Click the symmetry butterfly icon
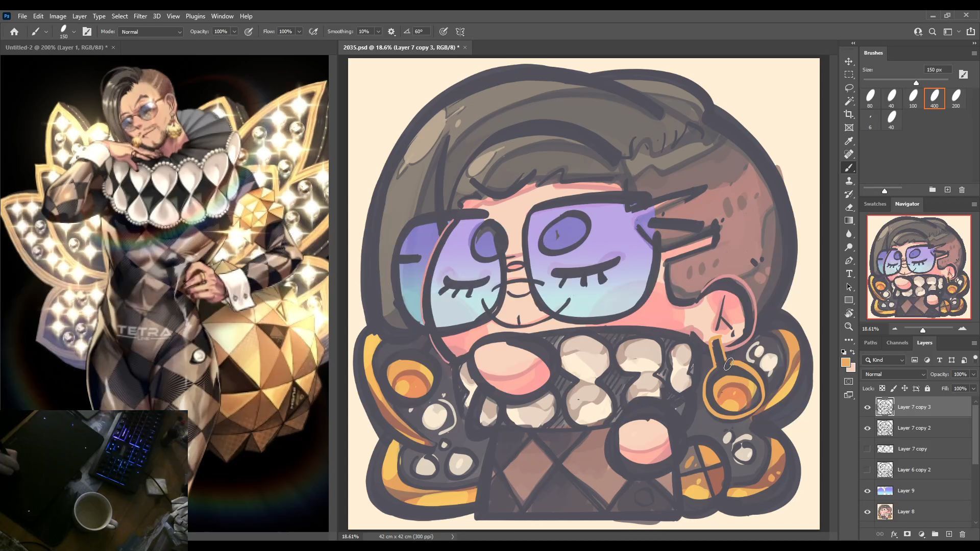980x551 pixels. click(460, 32)
